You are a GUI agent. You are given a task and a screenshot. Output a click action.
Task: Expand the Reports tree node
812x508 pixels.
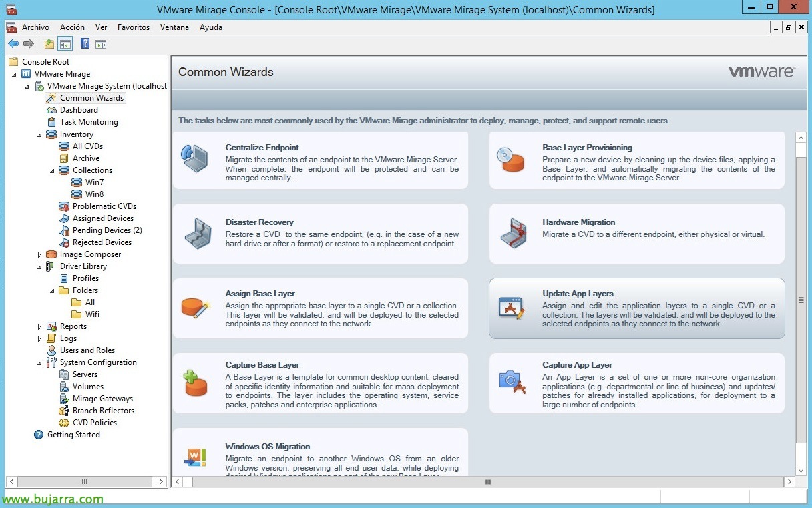[x=40, y=326]
